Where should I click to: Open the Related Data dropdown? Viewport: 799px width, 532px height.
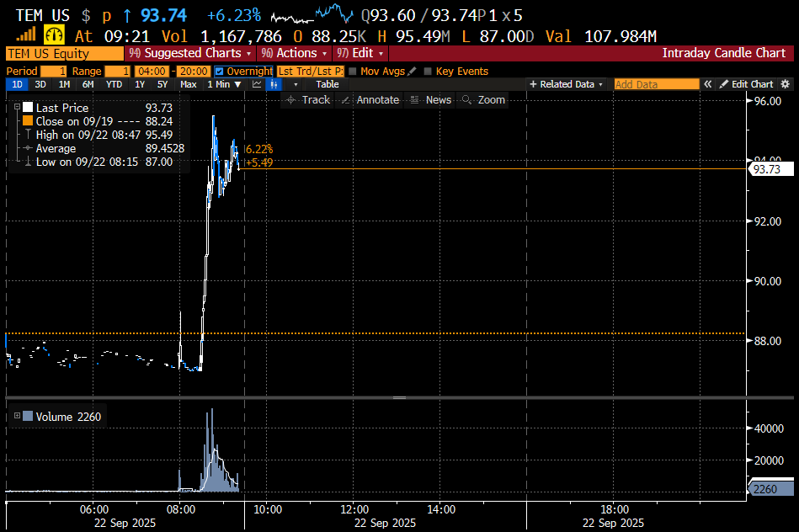coord(566,84)
